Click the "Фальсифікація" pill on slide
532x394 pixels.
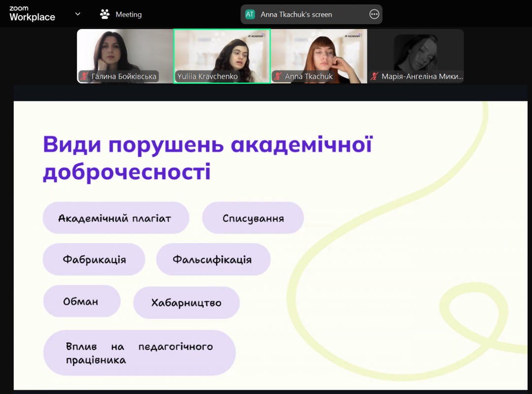[x=213, y=260]
